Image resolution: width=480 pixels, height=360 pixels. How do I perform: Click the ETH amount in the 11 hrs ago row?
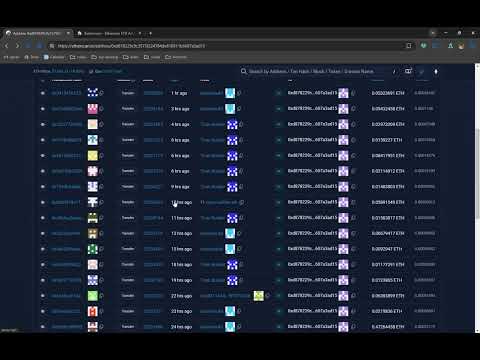[x=388, y=218]
